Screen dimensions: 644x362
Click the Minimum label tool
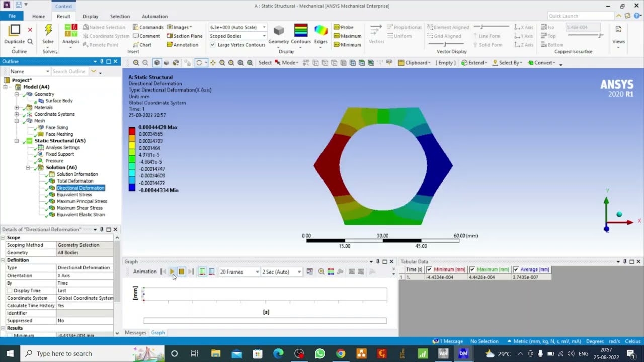click(347, 45)
